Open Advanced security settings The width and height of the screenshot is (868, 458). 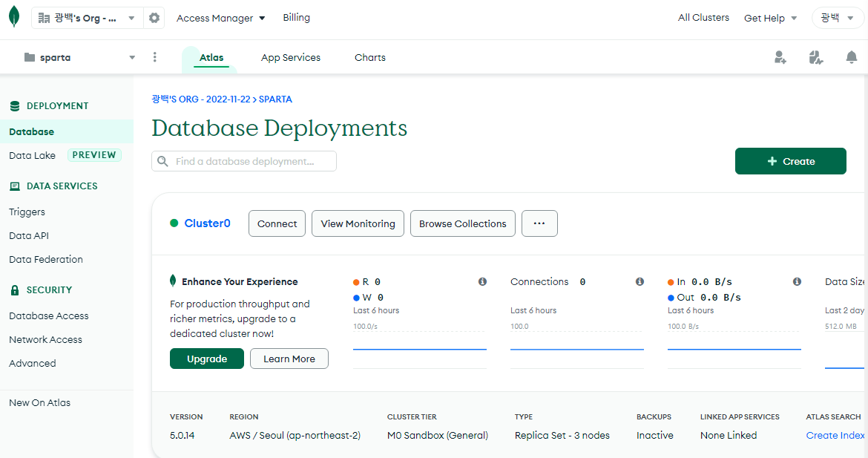(32, 363)
